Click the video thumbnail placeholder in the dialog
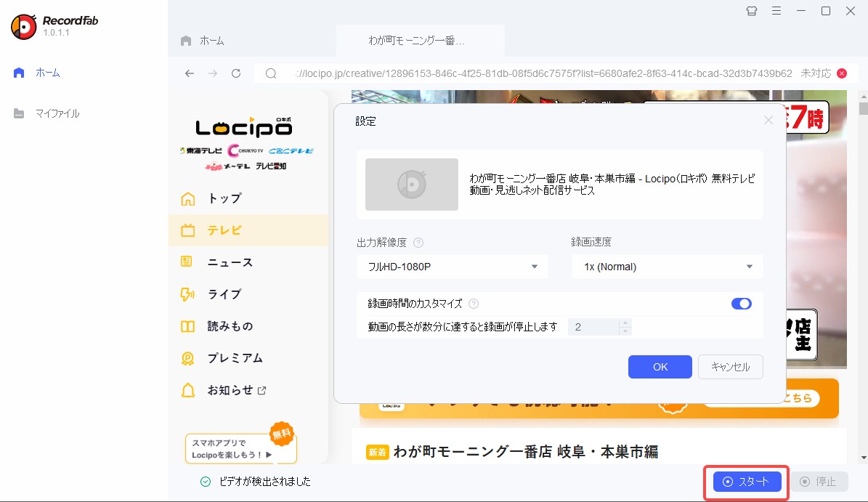Viewport: 868px width, 502px height. pos(412,185)
